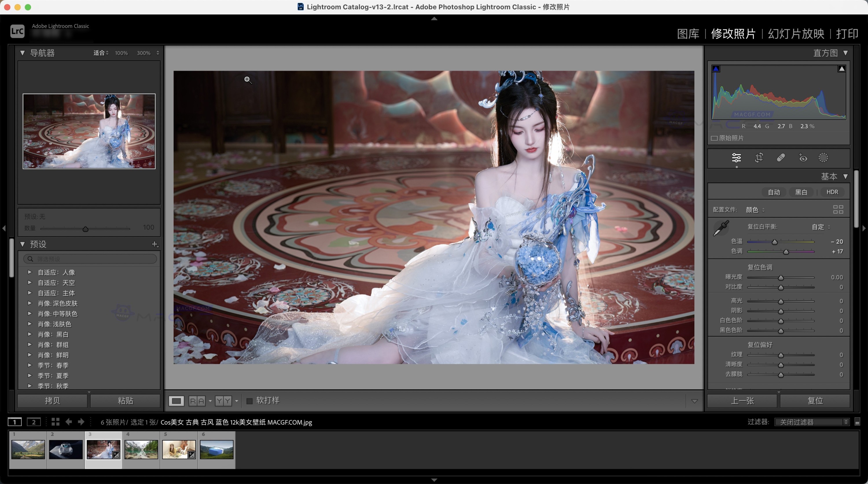Click the 复位 reset button
This screenshot has height=484, width=868.
pos(815,401)
